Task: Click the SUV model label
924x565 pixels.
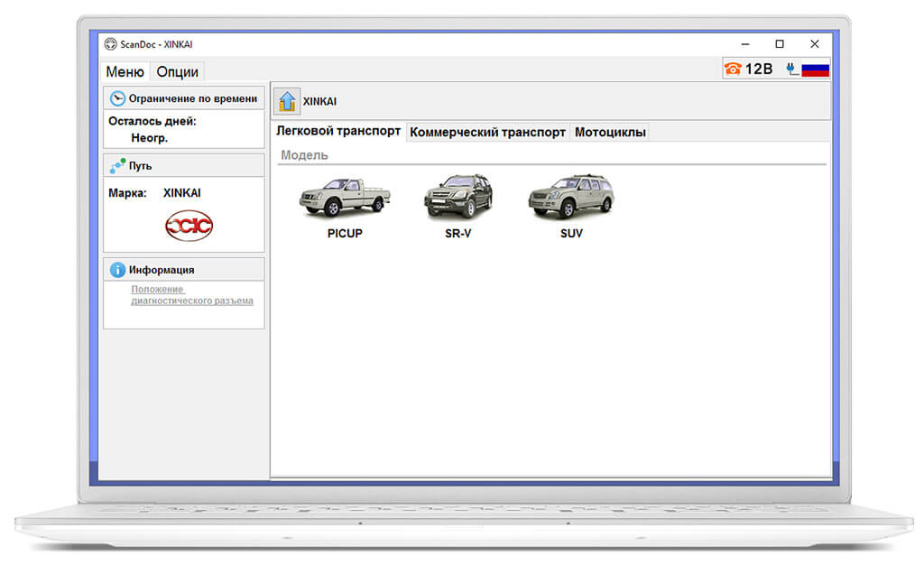Action: (571, 233)
